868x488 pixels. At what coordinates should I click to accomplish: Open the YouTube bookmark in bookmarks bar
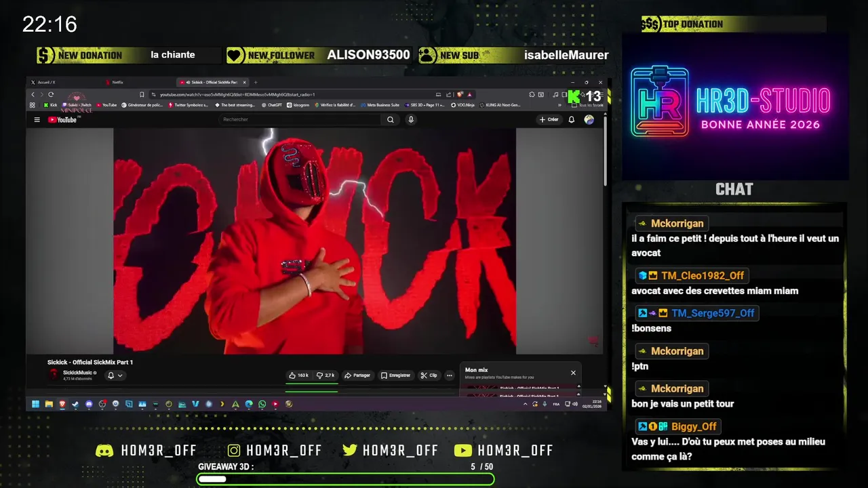click(106, 105)
